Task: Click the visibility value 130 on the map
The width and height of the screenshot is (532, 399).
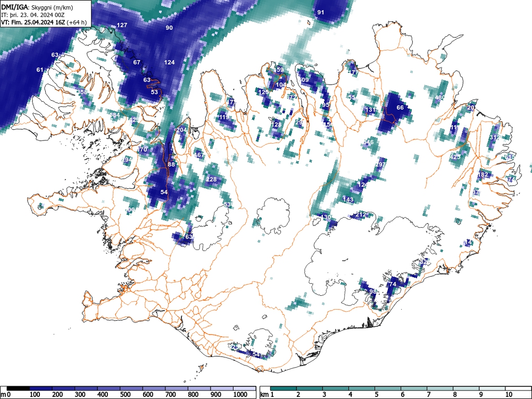Action: click(326, 217)
